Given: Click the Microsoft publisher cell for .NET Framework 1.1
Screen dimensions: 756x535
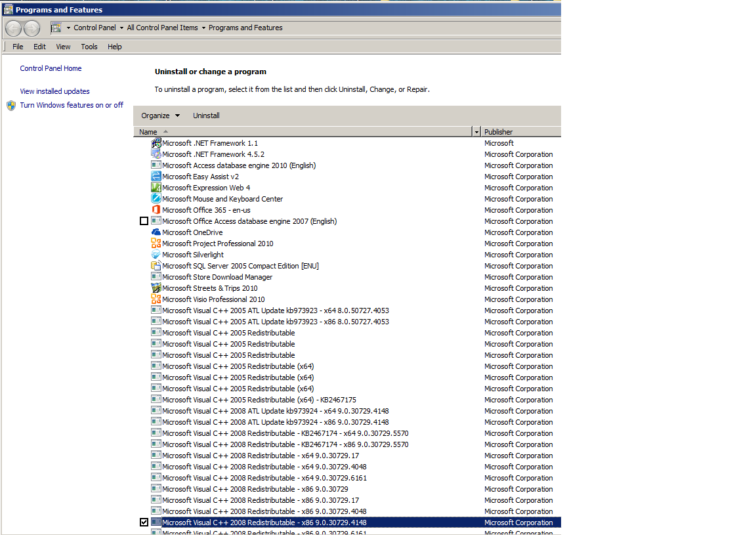Looking at the screenshot, I should pyautogui.click(x=499, y=143).
